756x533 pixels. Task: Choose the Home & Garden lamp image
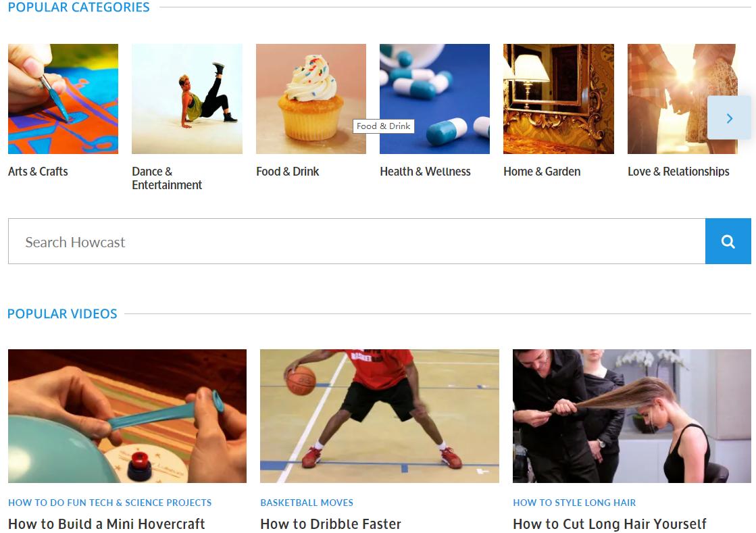coord(559,99)
